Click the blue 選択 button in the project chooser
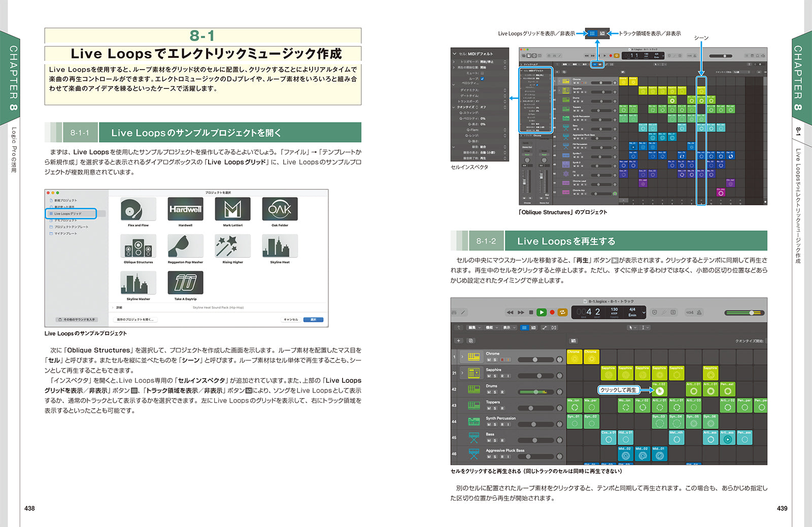Image resolution: width=812 pixels, height=527 pixels. point(313,319)
